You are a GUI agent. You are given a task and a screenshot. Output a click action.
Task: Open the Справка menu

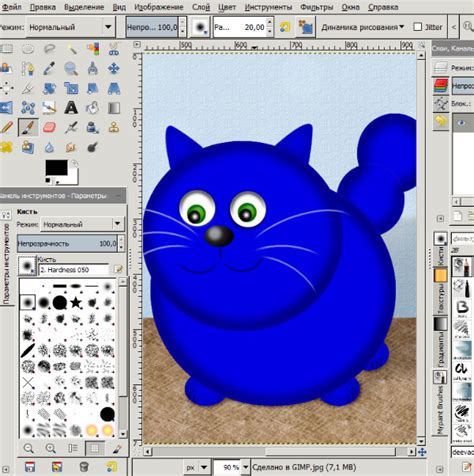(x=383, y=7)
